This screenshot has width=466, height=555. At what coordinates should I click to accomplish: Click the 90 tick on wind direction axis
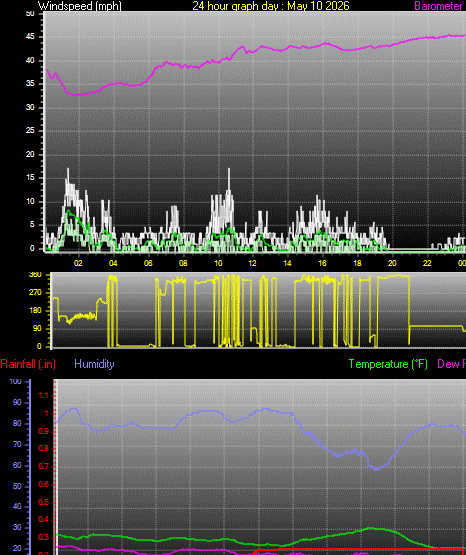click(37, 328)
